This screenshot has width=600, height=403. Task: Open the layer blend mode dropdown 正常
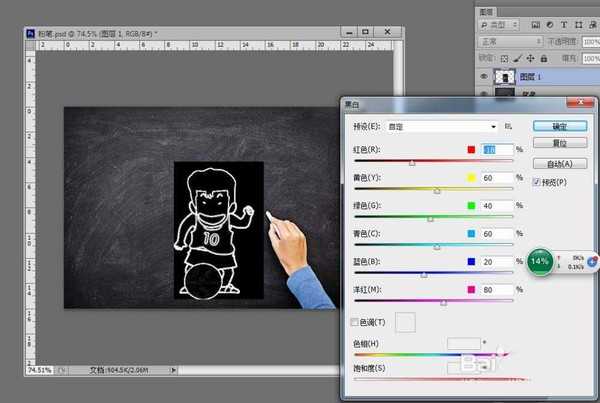tap(510, 40)
